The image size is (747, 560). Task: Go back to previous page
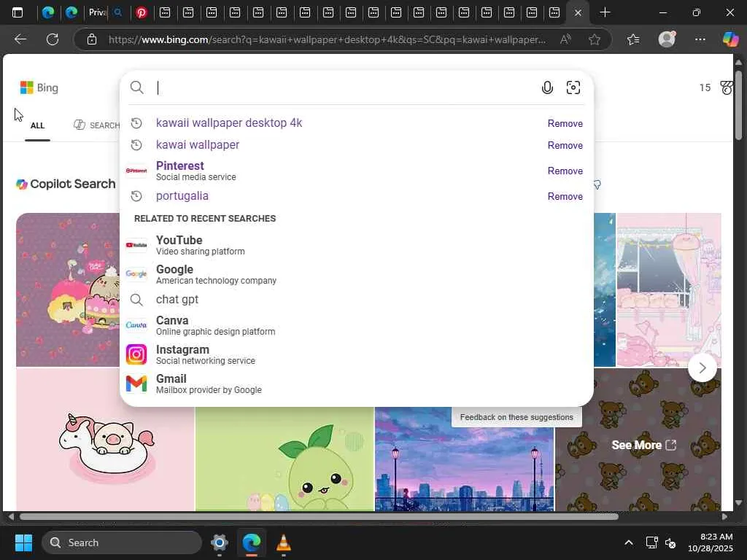tap(20, 39)
